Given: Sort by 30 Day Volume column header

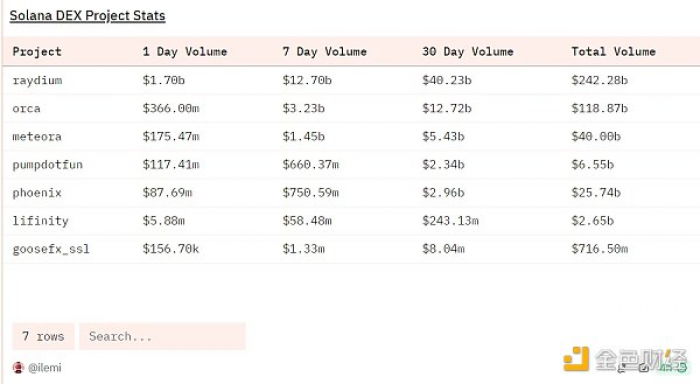Looking at the screenshot, I should pyautogui.click(x=468, y=52).
